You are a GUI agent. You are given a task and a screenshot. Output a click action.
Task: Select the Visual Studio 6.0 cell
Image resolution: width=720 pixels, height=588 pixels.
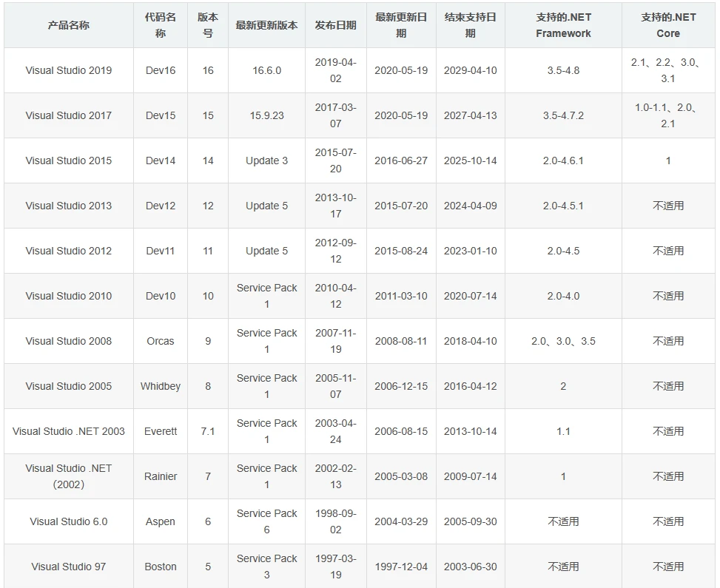(x=69, y=521)
